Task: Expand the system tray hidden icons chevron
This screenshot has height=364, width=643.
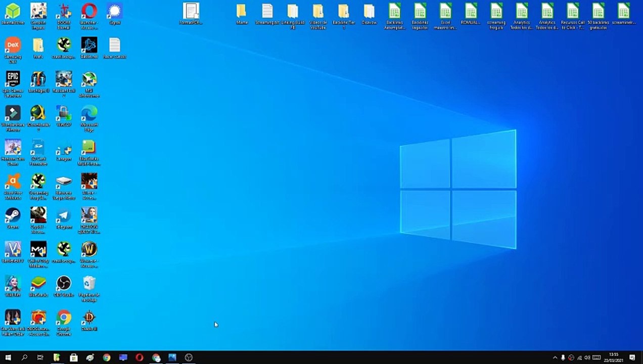Action: [x=555, y=357]
